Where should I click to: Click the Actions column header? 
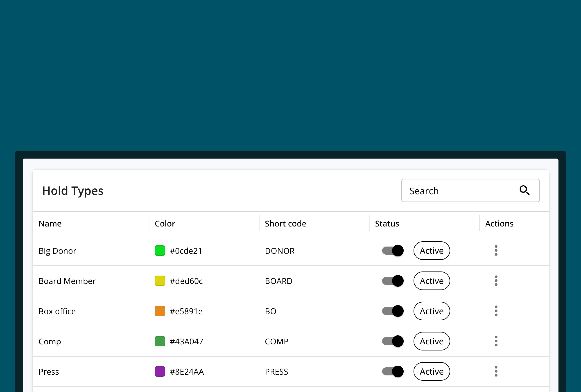499,223
